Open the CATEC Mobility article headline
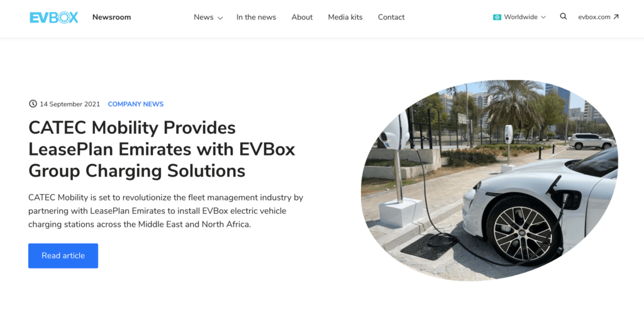Viewport: 644px width, 310px height. click(x=162, y=150)
